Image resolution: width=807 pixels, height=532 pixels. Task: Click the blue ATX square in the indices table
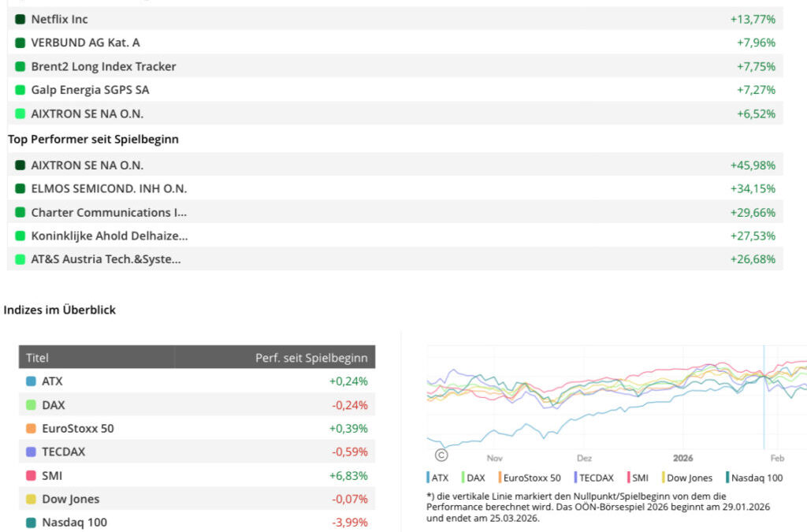[x=31, y=381]
